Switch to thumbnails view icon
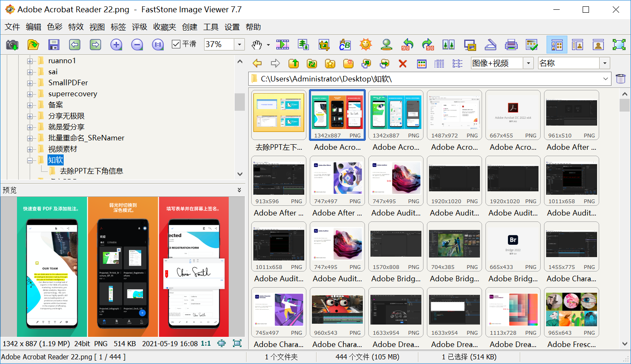The width and height of the screenshot is (631, 364). pos(421,64)
